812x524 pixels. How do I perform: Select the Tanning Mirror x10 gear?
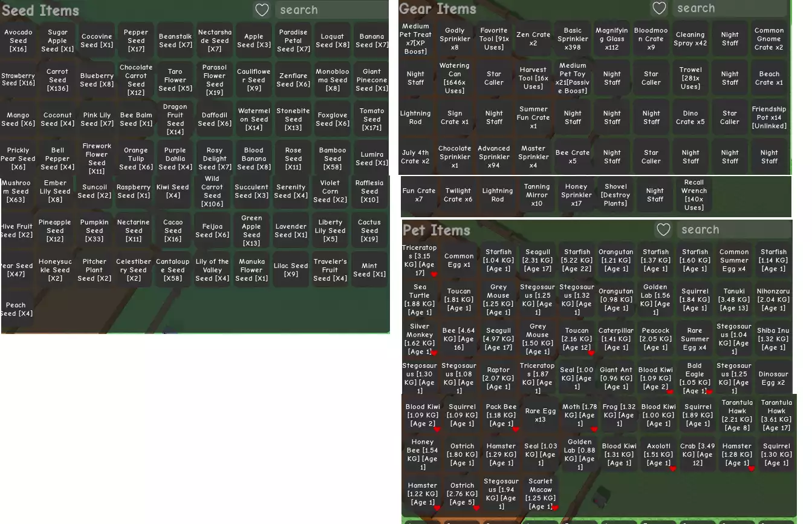(x=537, y=195)
